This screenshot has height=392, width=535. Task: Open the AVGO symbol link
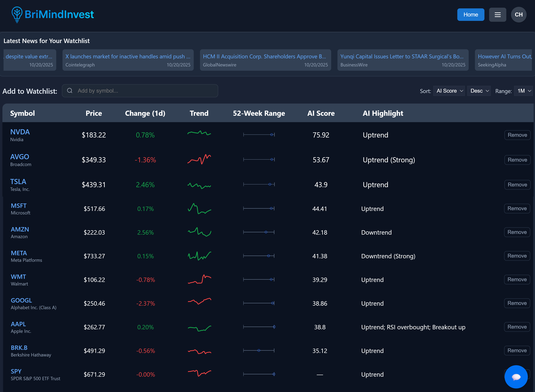pos(20,157)
